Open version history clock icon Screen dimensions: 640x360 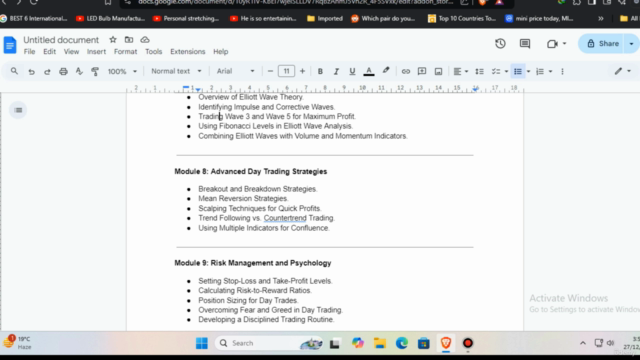coord(500,44)
